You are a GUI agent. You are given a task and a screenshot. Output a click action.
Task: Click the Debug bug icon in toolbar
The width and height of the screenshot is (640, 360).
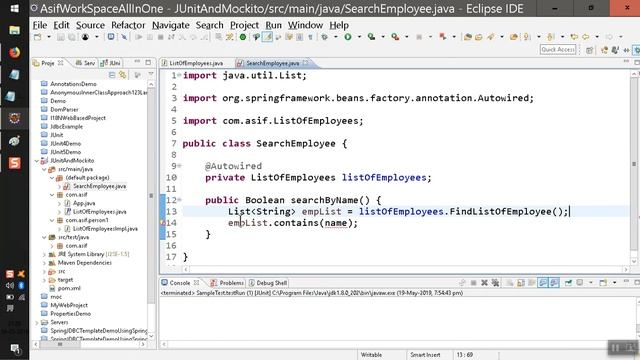[x=324, y=37]
